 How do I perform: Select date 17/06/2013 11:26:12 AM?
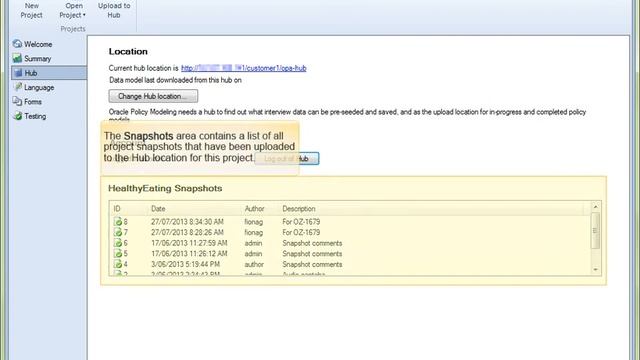[x=189, y=253]
